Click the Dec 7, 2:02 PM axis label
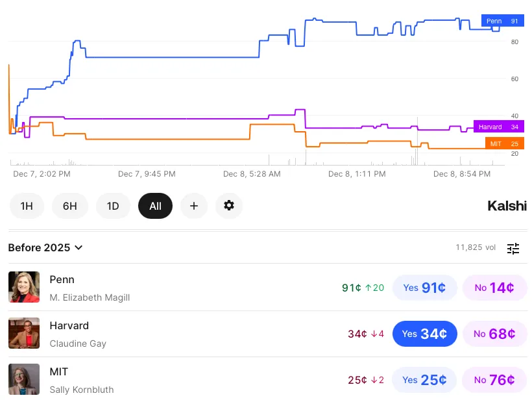The image size is (532, 400). pos(42,174)
